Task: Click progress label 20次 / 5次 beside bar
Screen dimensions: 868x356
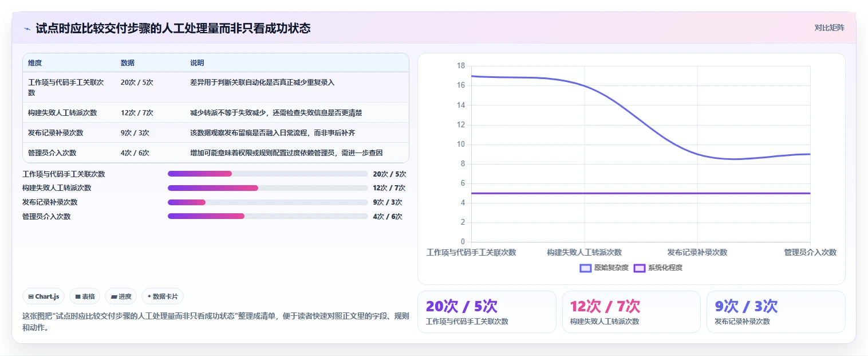Action: (389, 174)
